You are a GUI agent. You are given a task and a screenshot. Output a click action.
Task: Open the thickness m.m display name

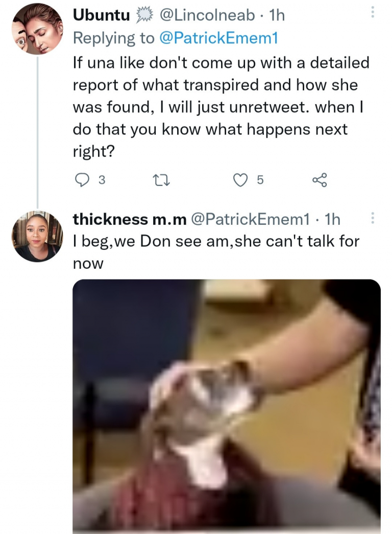[x=129, y=219]
